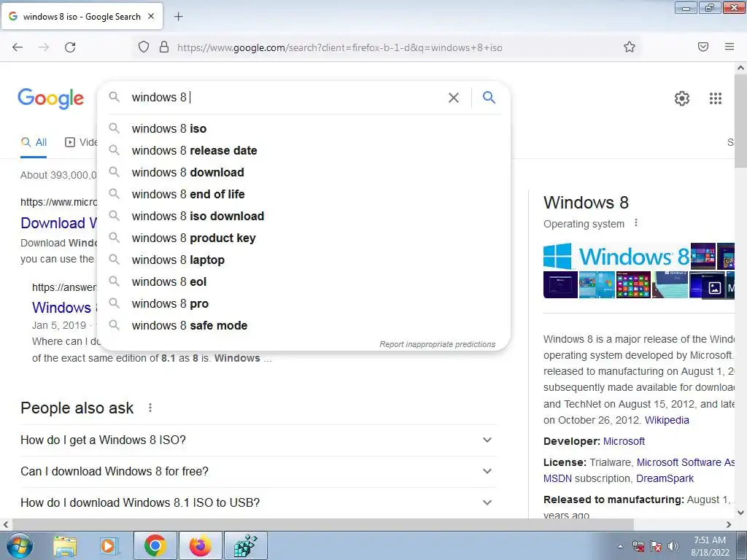This screenshot has width=747, height=560.
Task: Open the Google apps grid
Action: point(716,98)
